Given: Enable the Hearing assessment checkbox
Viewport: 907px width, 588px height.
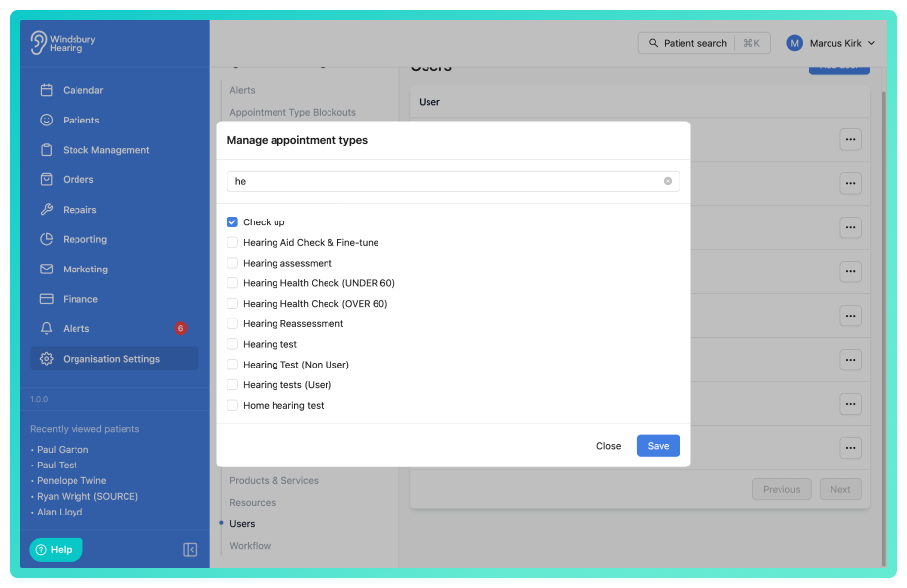Looking at the screenshot, I should point(232,263).
